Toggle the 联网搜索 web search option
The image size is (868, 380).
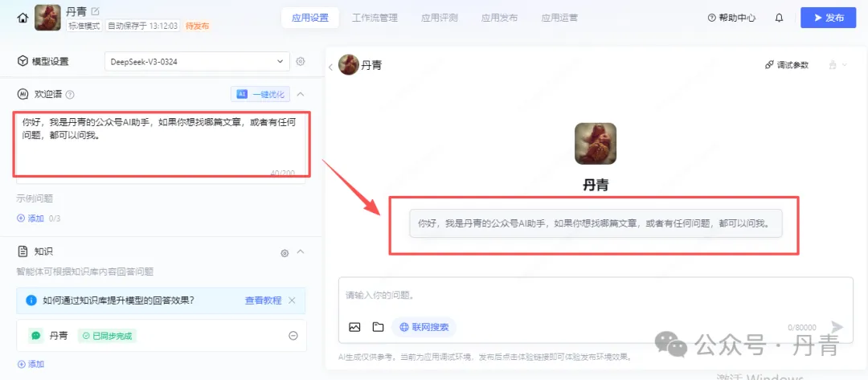coord(424,327)
